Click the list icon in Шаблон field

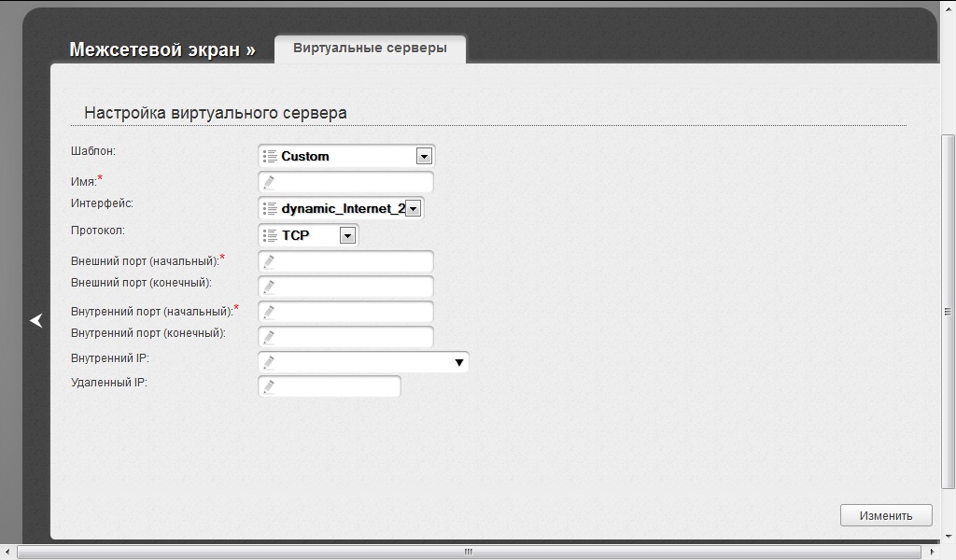click(270, 156)
